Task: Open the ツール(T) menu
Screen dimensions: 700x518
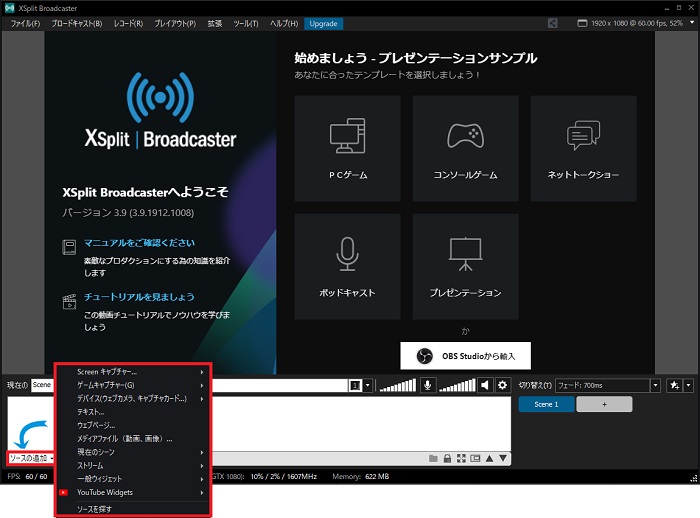Action: pyautogui.click(x=246, y=24)
